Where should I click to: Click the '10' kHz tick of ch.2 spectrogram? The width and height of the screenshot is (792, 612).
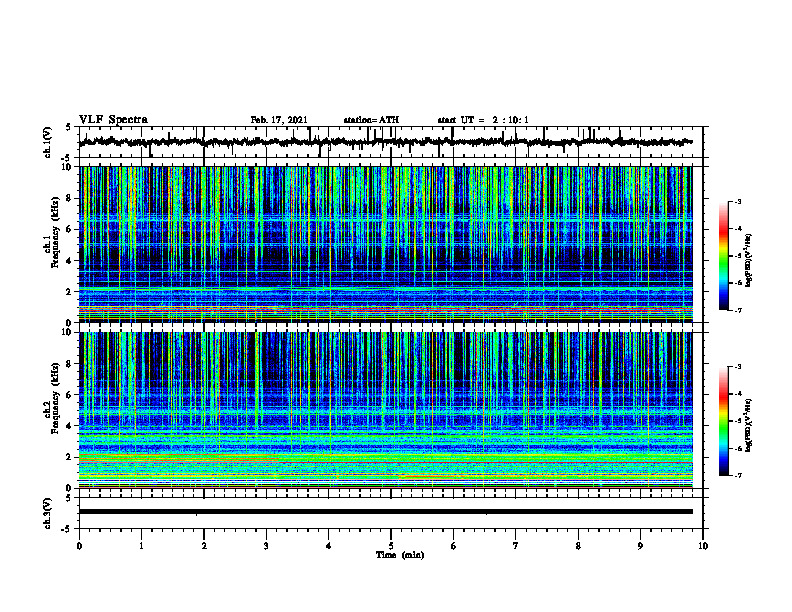pos(69,333)
